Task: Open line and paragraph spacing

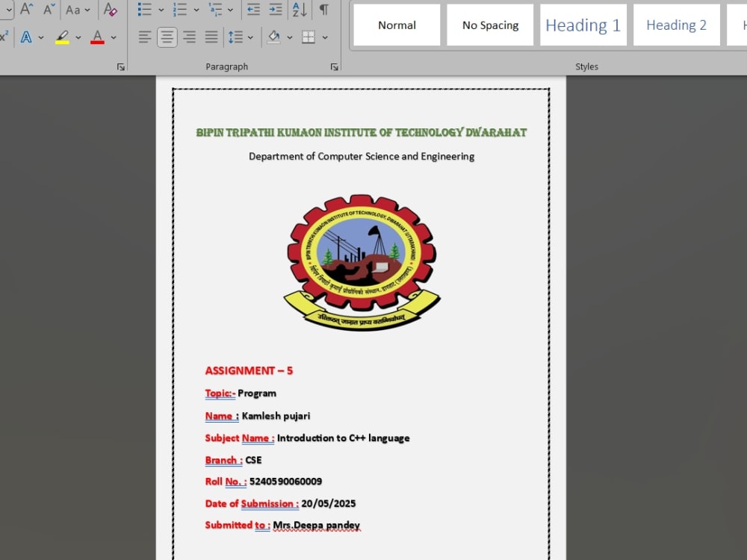Action: 236,37
